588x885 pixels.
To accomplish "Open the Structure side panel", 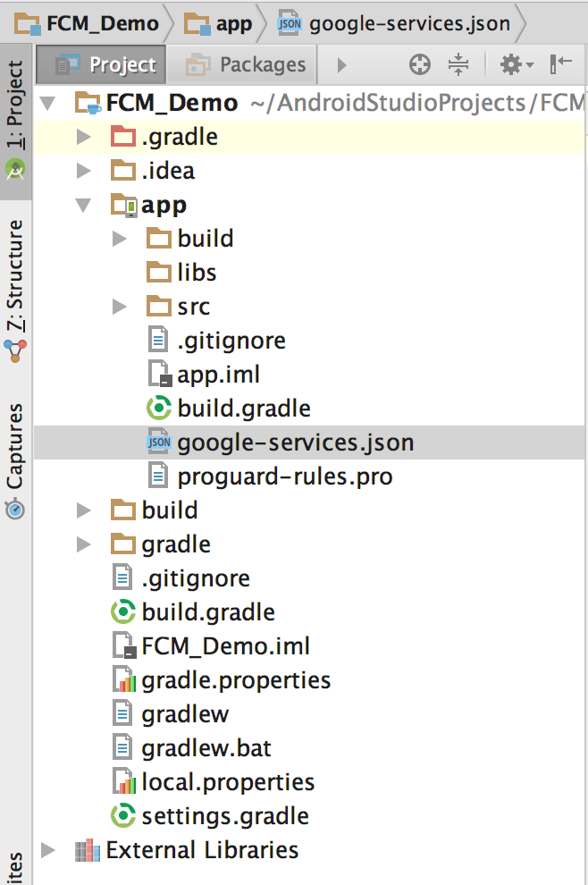I will tap(16, 291).
